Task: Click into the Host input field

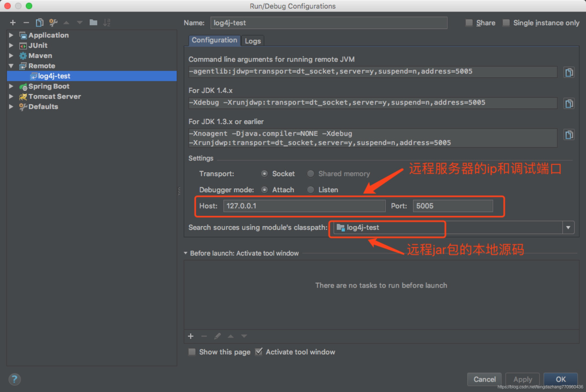Action: (x=304, y=206)
